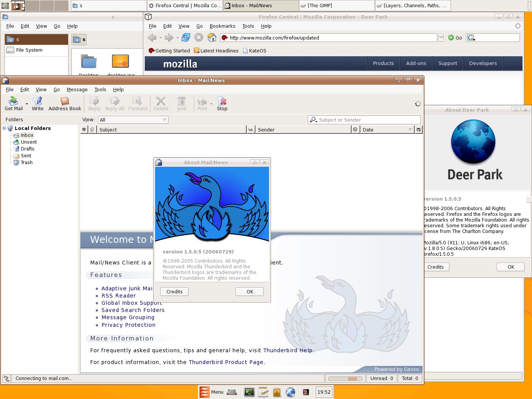
Task: Open the Print dropdown arrow
Action: pyautogui.click(x=211, y=103)
